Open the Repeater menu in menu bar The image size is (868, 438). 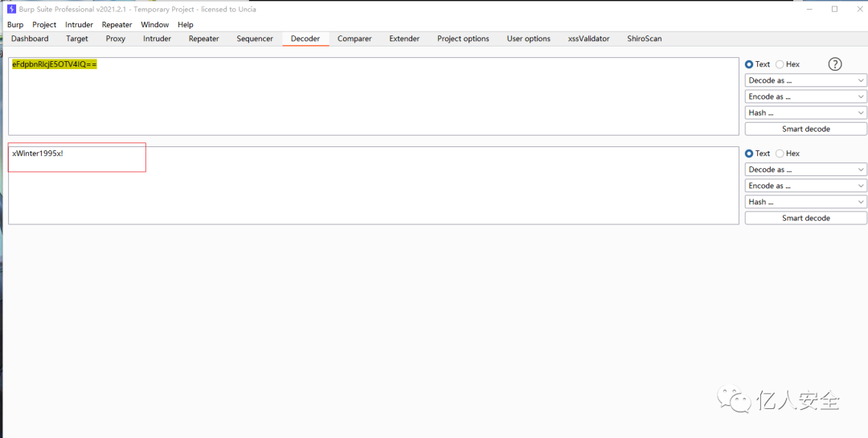pos(117,24)
